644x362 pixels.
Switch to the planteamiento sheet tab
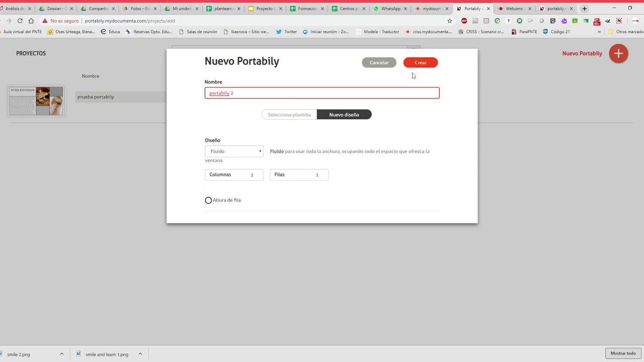pyautogui.click(x=223, y=9)
